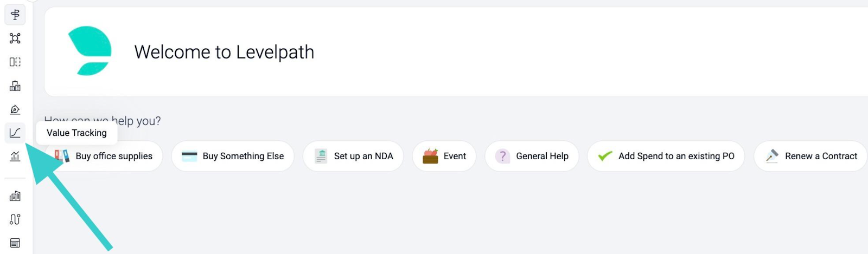Screen dimensions: 868x254
Task: Select the split panels sidebar icon
Action: tap(15, 62)
